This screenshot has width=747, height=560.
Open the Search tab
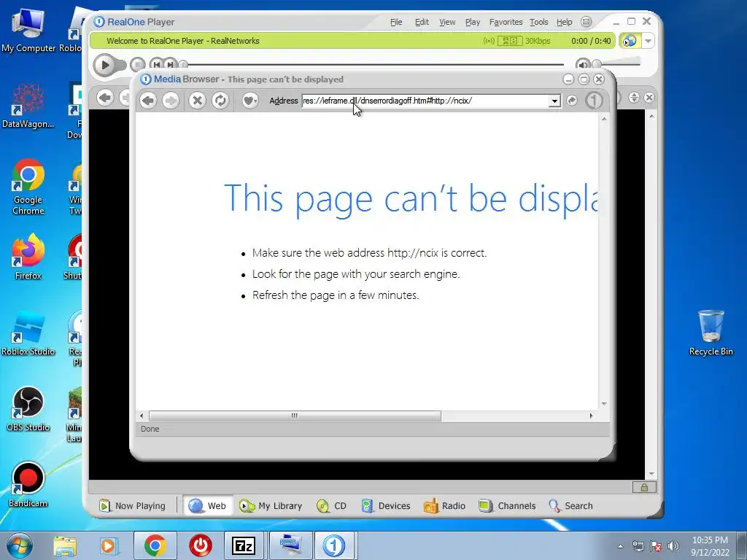[570, 506]
